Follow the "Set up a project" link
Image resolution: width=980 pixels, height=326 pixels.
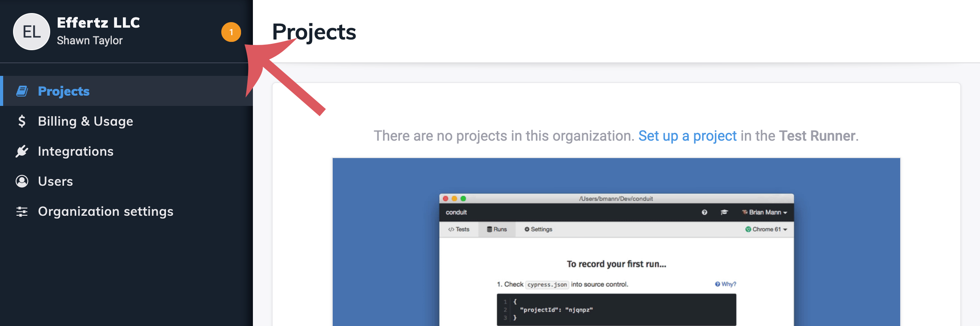(x=687, y=136)
